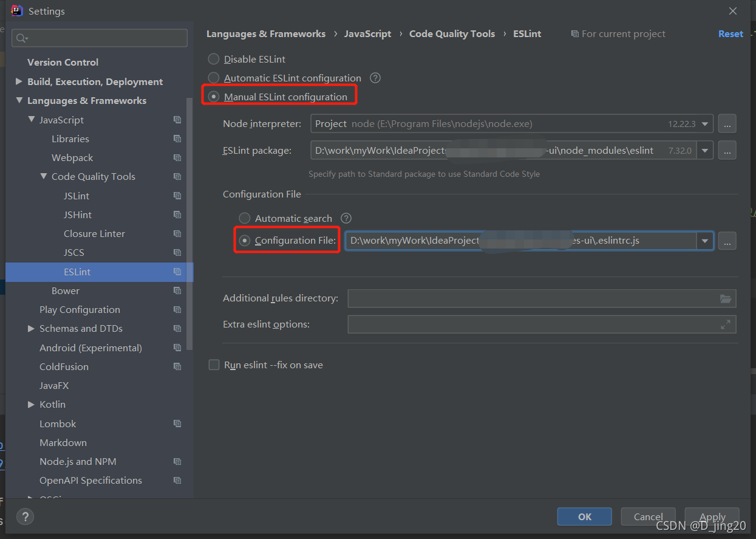Click project-level icon next to JSHint
This screenshot has width=756, height=539.
point(177,215)
